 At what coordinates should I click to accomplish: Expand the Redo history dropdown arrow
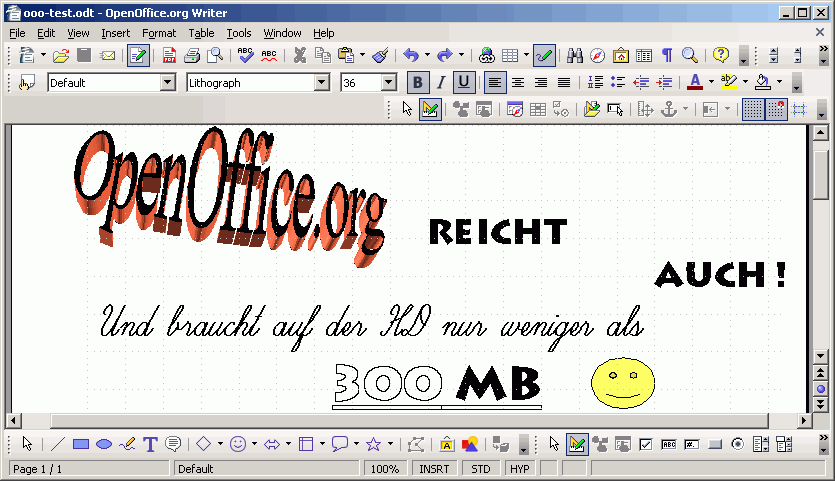point(461,55)
